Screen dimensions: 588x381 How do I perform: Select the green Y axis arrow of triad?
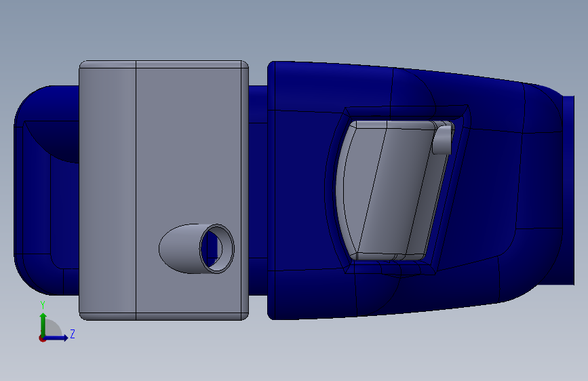[x=43, y=323]
